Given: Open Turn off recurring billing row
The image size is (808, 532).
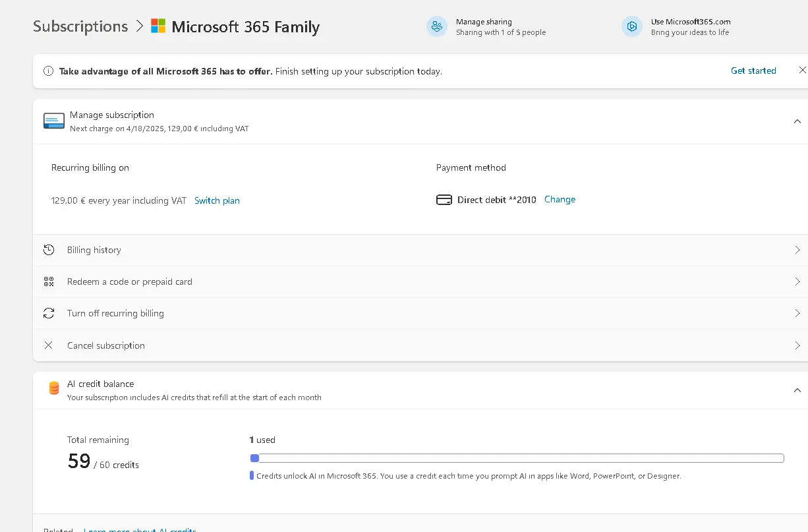Looking at the screenshot, I should 420,313.
